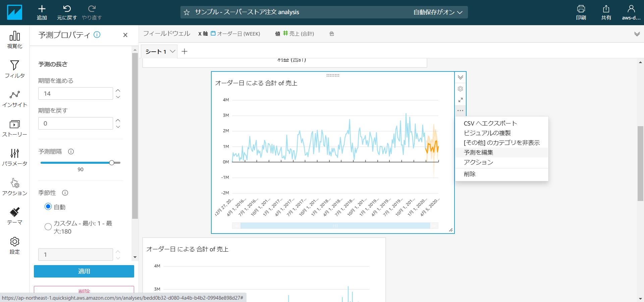This screenshot has width=644, height=302.
Task: Click the orange forecast line in chart
Action: coord(432,147)
